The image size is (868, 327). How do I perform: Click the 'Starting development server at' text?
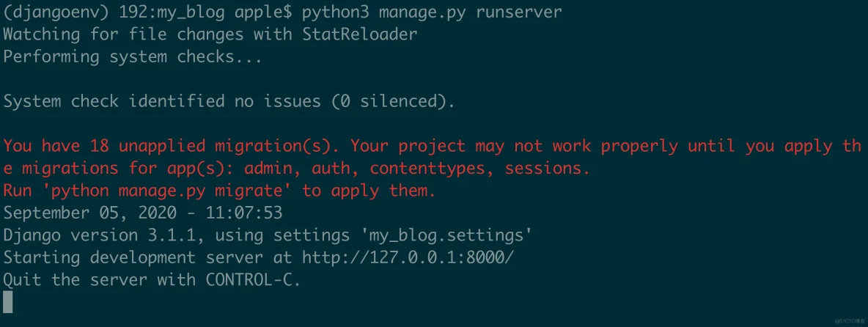point(147,258)
